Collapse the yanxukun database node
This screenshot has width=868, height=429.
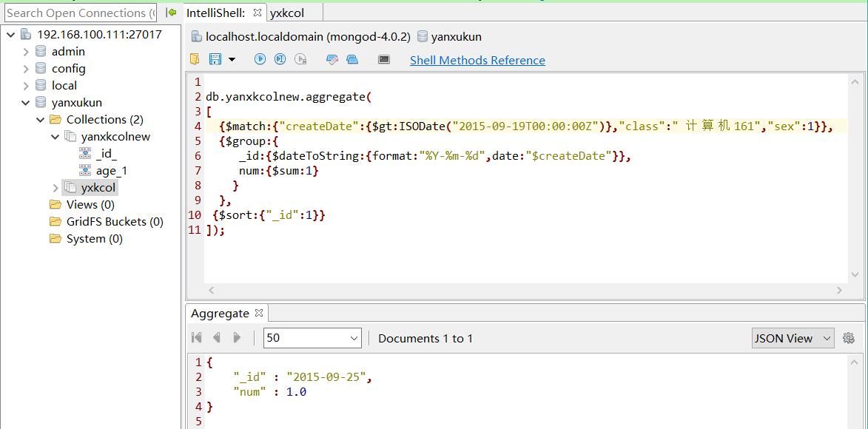pos(25,103)
